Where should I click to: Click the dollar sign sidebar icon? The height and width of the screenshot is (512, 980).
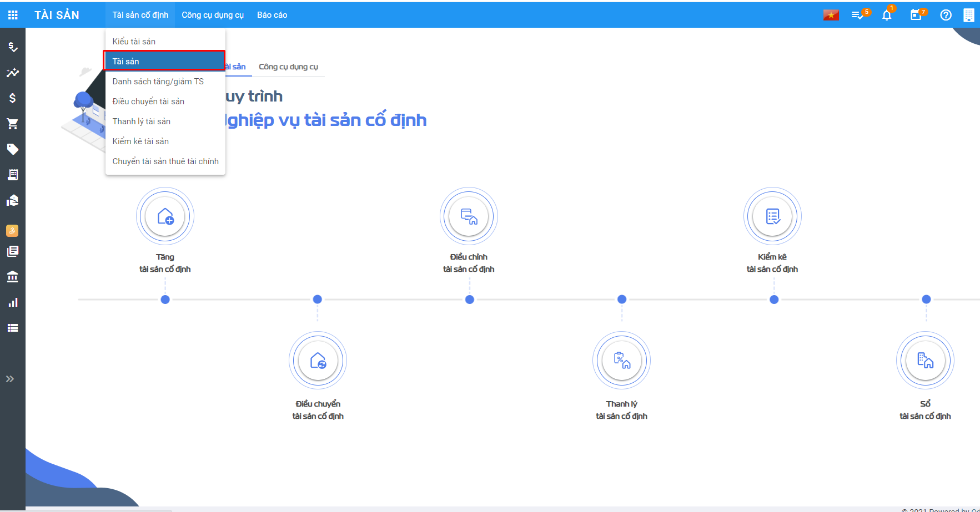12,98
